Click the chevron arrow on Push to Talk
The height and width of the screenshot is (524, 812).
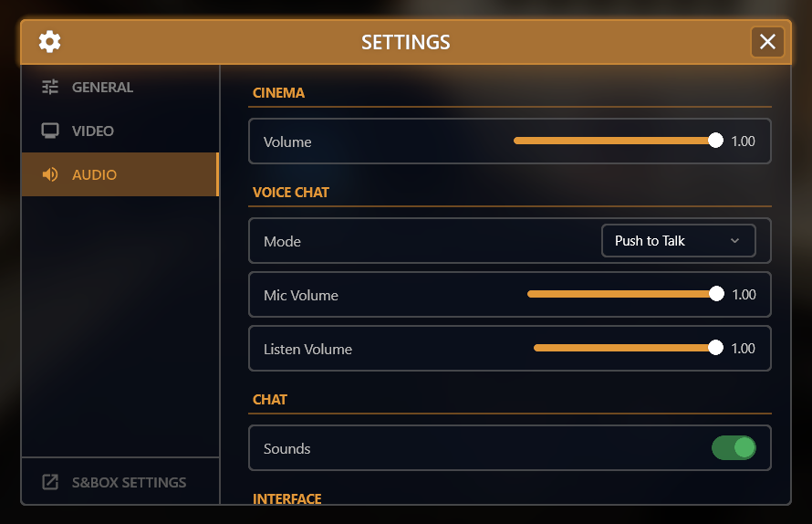pos(735,241)
